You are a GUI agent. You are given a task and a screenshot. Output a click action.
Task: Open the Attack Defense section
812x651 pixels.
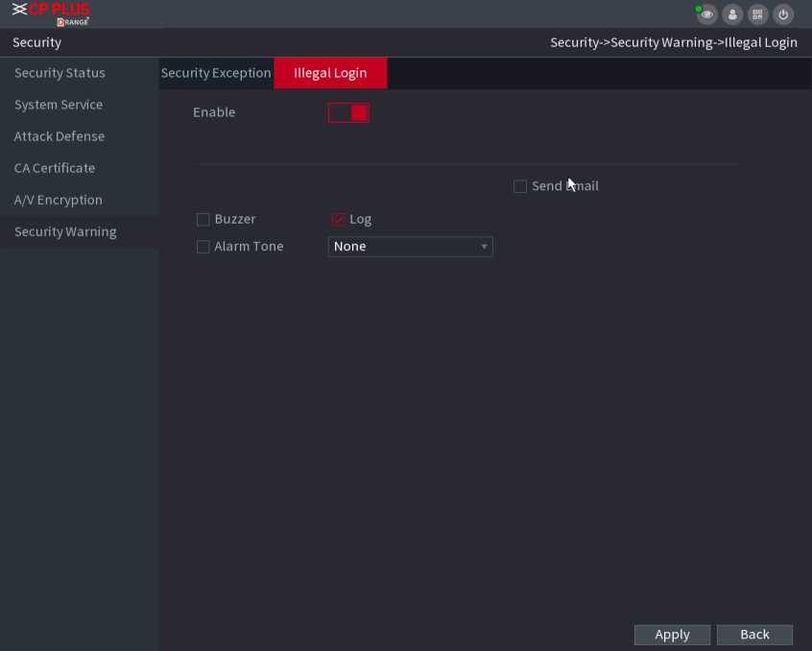60,136
